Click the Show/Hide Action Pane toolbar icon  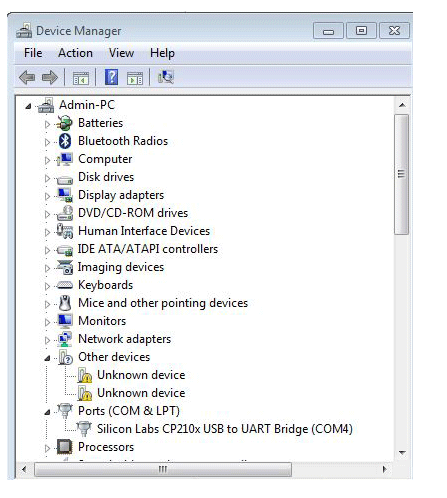click(135, 78)
